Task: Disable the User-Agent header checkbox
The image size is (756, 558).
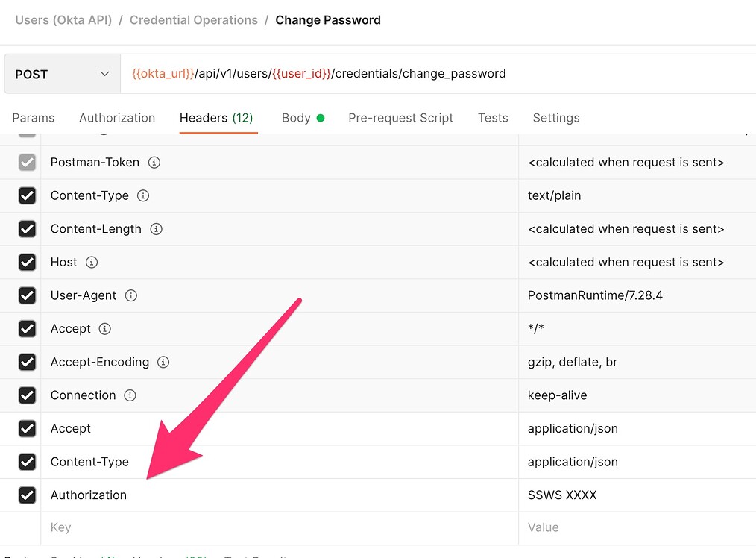Action: pos(27,295)
